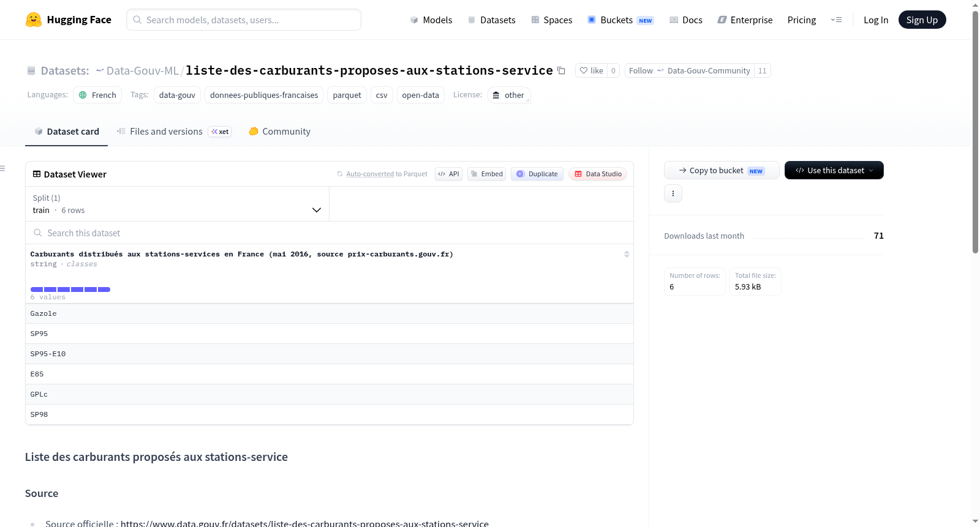
Task: Select the SP95 row
Action: pyautogui.click(x=330, y=334)
